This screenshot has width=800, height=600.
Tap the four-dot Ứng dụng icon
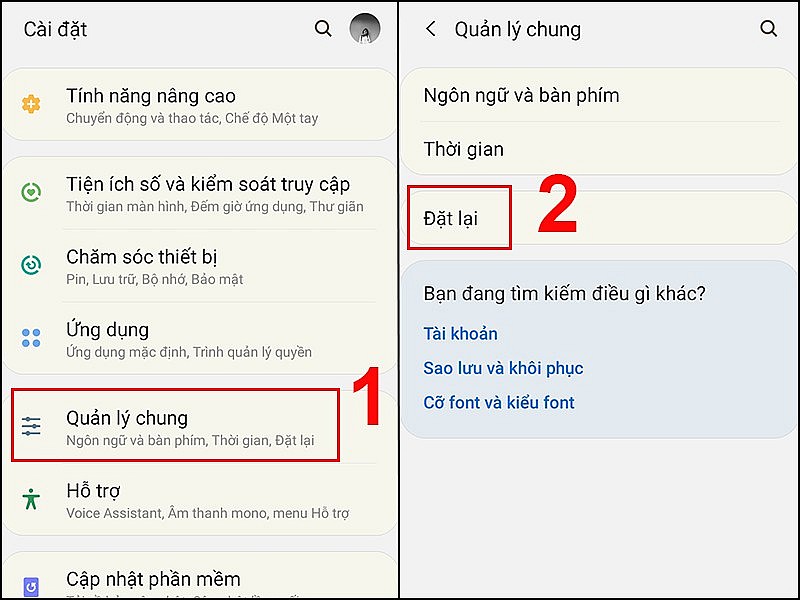pos(31,338)
